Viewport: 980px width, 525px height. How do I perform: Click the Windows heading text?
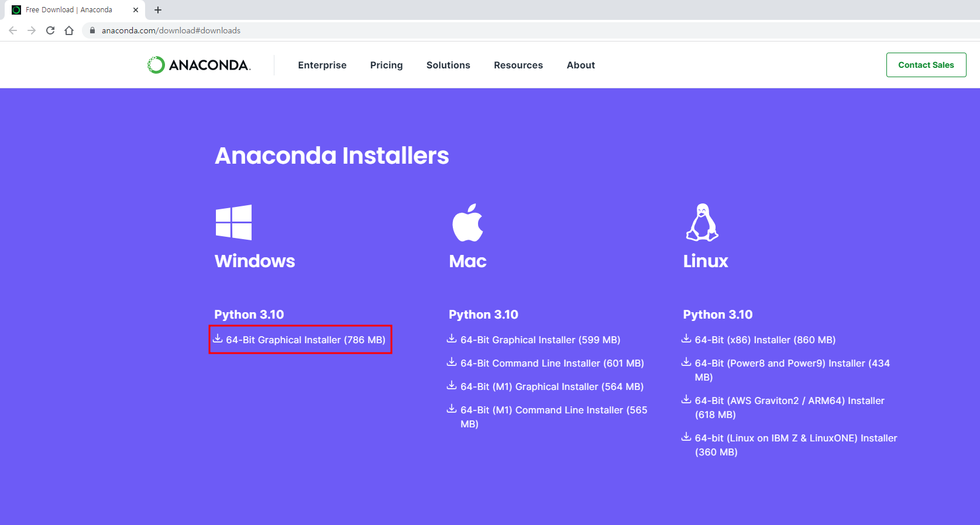point(255,261)
